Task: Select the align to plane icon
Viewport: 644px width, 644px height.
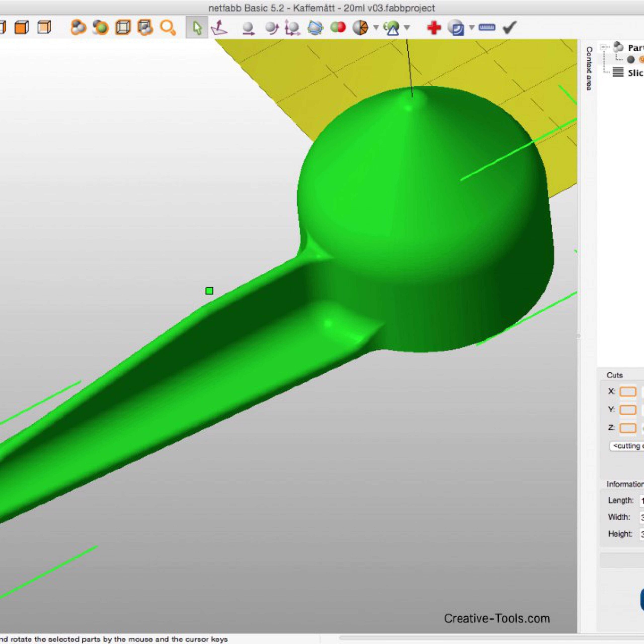Action: click(x=219, y=28)
